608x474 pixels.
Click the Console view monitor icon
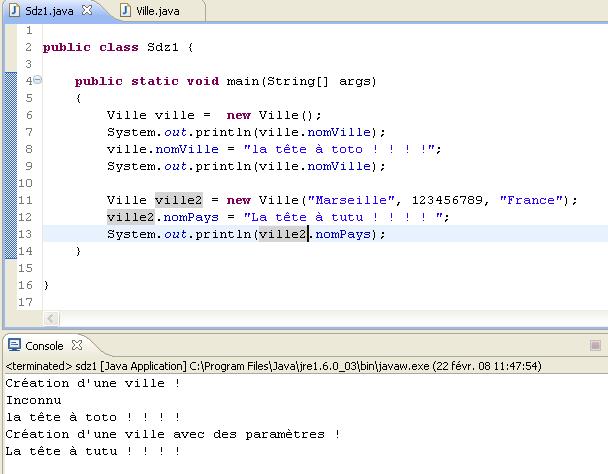tap(14, 346)
